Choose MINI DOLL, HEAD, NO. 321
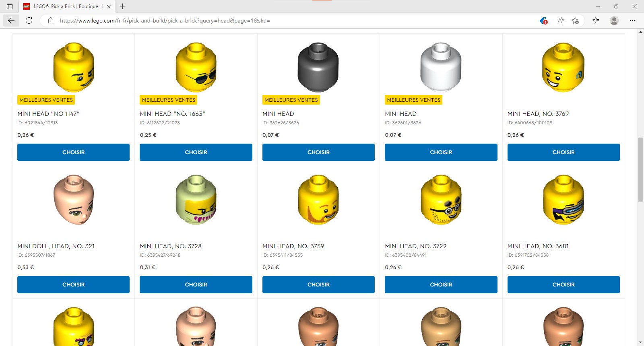The width and height of the screenshot is (644, 346). tap(73, 284)
